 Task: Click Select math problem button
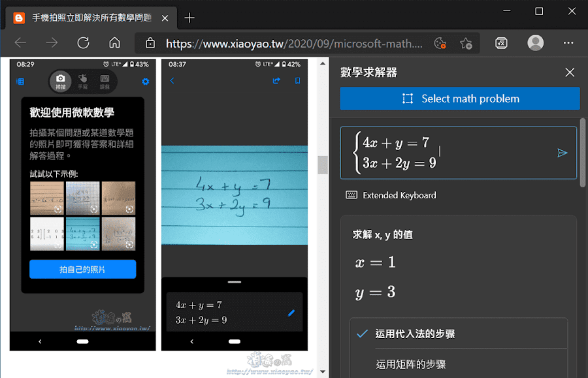[460, 99]
